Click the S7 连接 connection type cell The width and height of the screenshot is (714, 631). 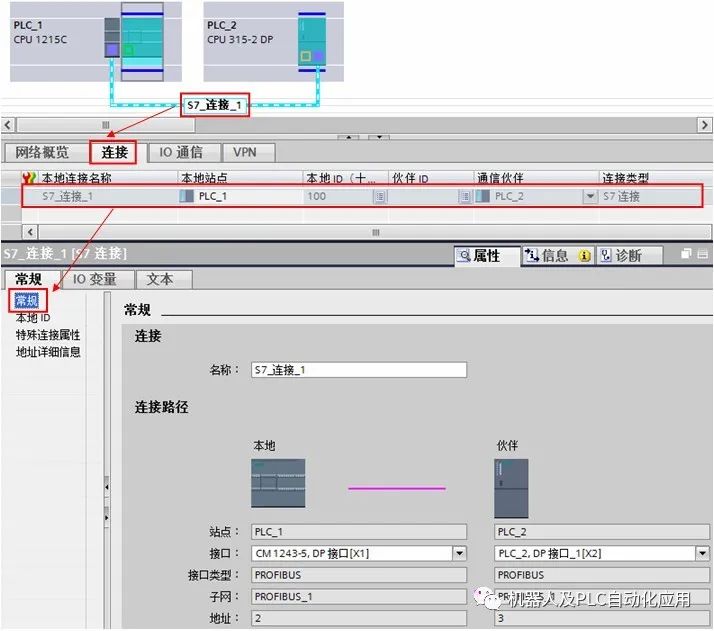pos(650,196)
